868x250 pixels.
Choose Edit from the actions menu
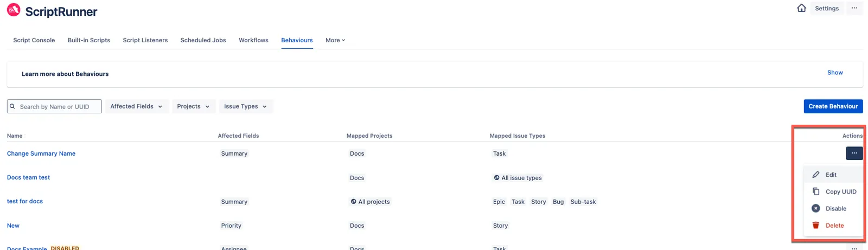coord(833,175)
